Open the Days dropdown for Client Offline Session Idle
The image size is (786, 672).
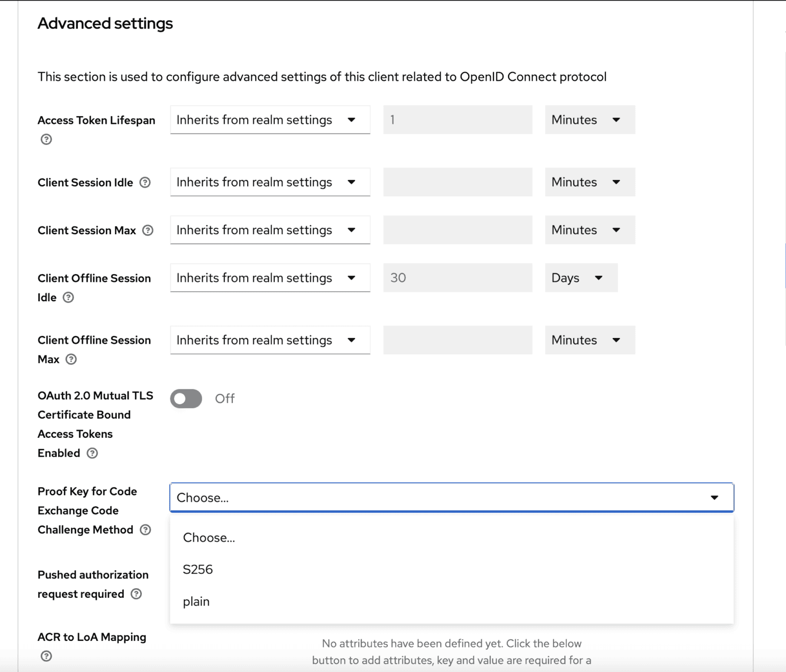(581, 278)
